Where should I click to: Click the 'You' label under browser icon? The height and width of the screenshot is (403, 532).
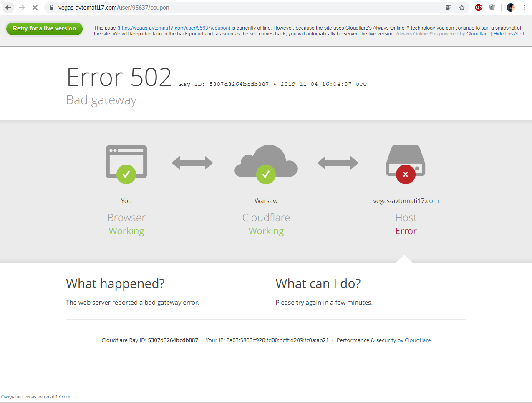coord(126,201)
